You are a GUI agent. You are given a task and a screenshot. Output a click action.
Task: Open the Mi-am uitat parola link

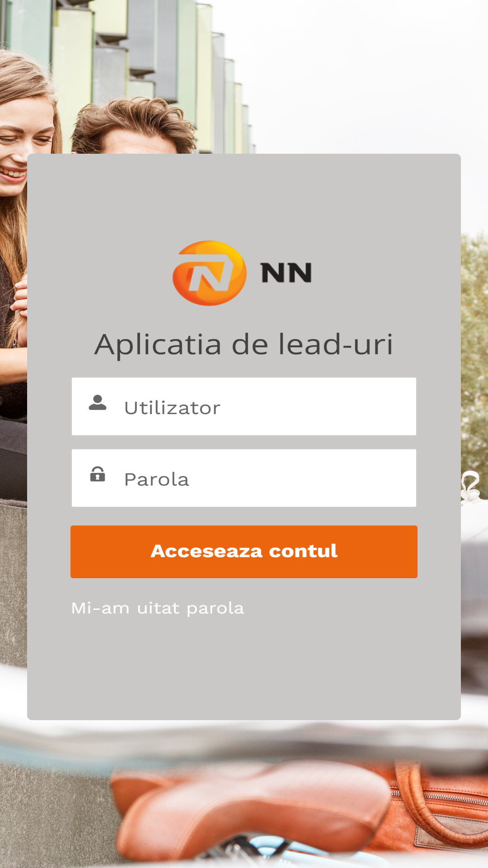[158, 609]
